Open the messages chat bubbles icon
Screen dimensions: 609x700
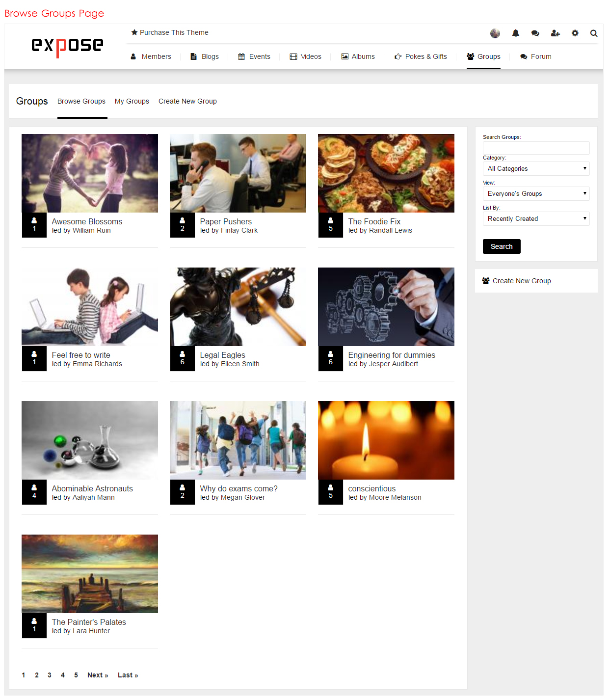[535, 33]
